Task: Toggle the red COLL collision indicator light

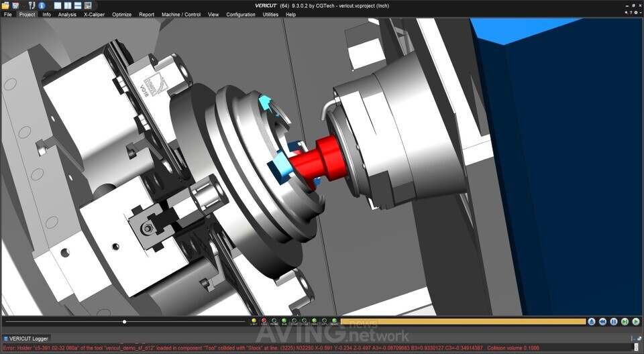Action: 264,322
